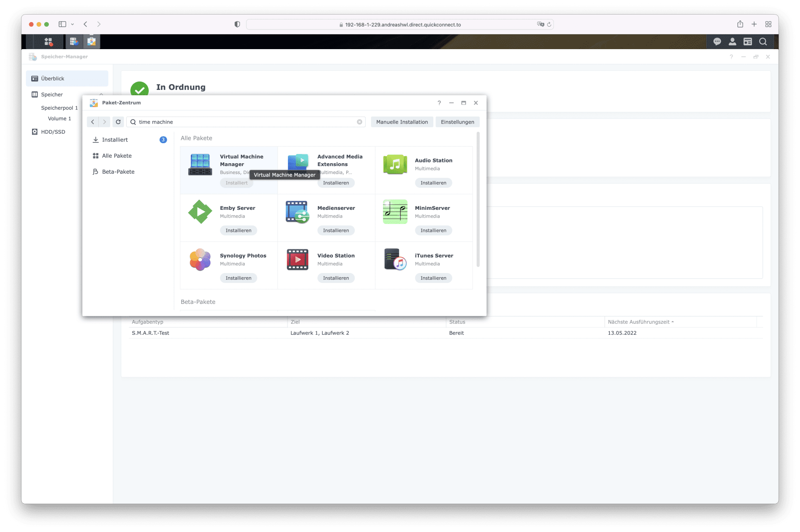Switch to Paket-Zentrum taskbar icon
800x532 pixels.
[91, 42]
